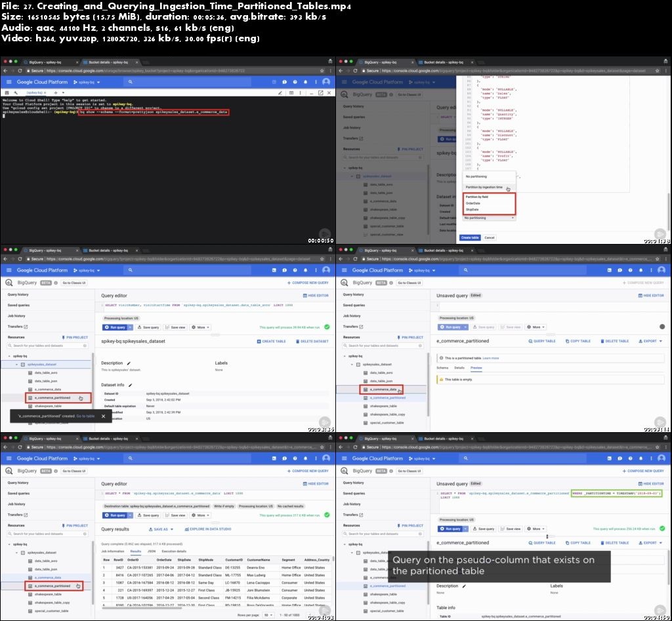The image size is (672, 621).
Task: Select ShipDate partition field option
Action: click(x=472, y=209)
